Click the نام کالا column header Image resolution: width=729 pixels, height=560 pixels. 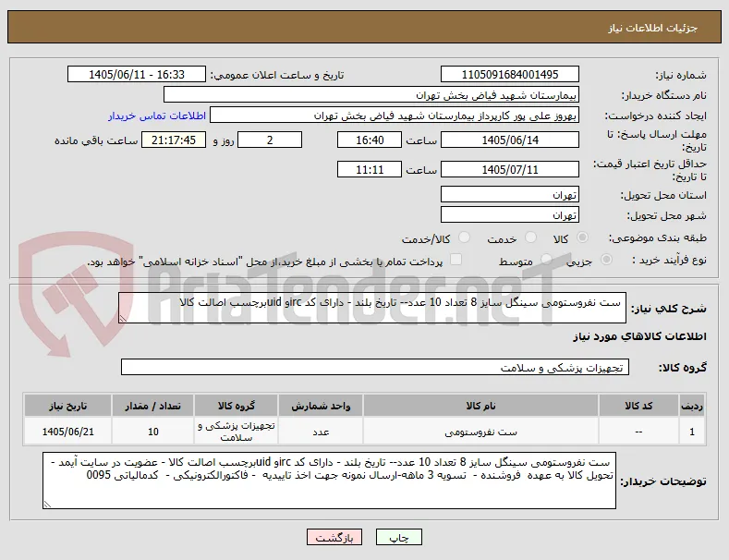(x=480, y=406)
